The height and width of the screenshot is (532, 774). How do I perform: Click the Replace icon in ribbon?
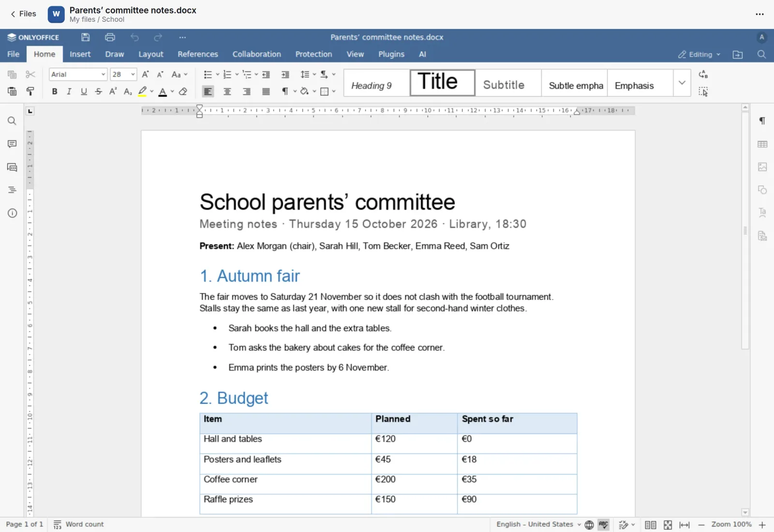[703, 74]
